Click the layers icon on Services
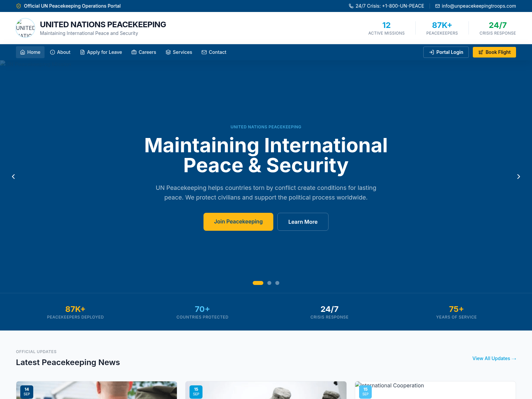Viewport: 532px width, 399px height. coord(168,52)
